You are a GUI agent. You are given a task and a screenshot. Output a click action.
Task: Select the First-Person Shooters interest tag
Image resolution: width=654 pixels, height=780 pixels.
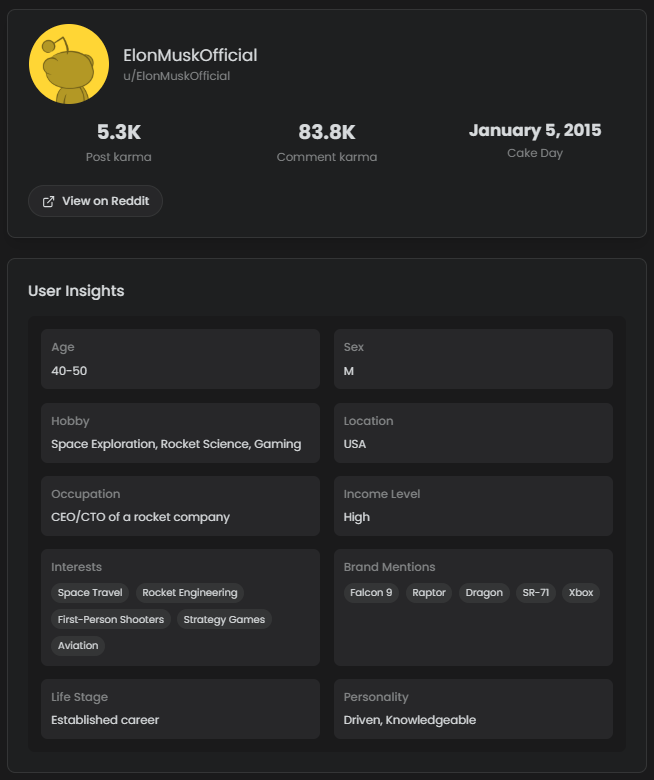111,619
